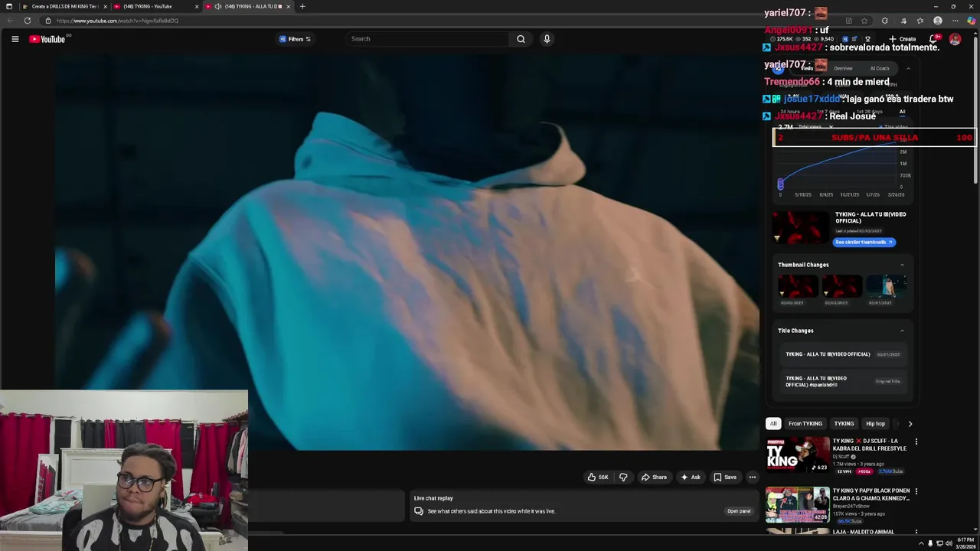The width and height of the screenshot is (980, 551).
Task: Open TY KING Y PAPY BLACK video thumbnail
Action: (x=798, y=505)
